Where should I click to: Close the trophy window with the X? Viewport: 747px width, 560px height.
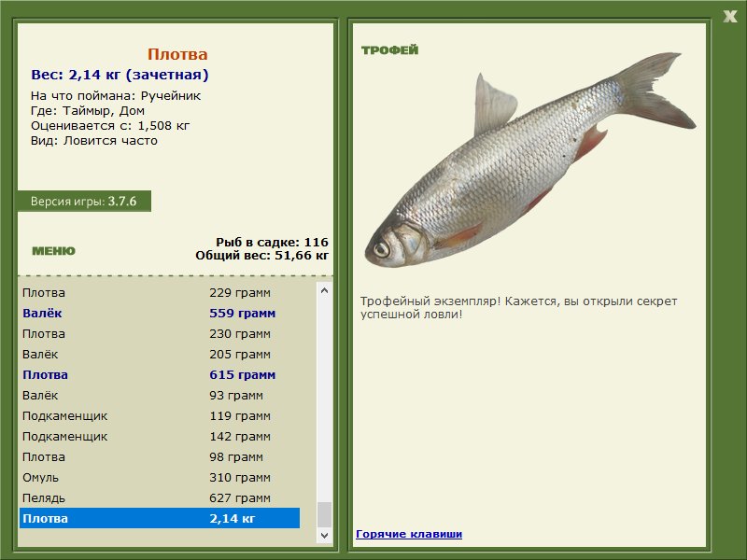(730, 17)
